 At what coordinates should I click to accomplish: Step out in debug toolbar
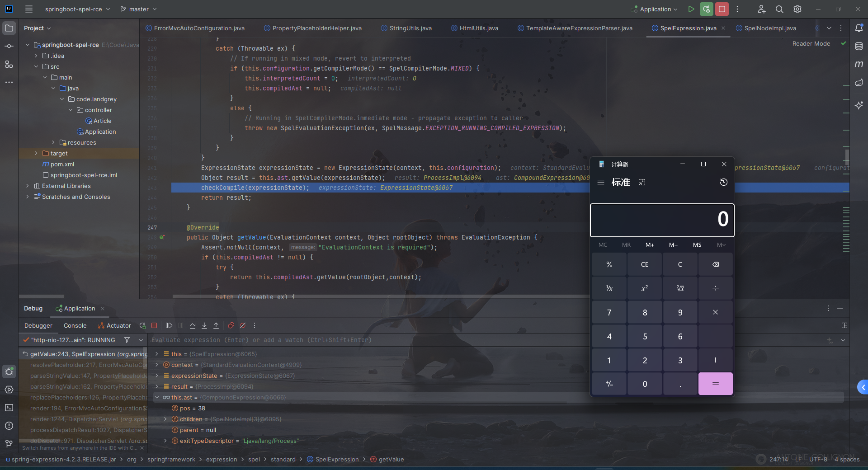click(216, 325)
